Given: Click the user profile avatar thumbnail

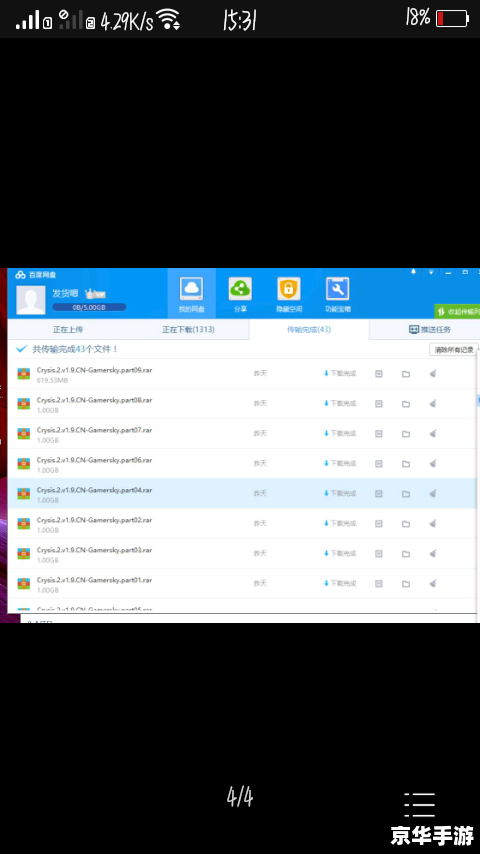Looking at the screenshot, I should [31, 300].
